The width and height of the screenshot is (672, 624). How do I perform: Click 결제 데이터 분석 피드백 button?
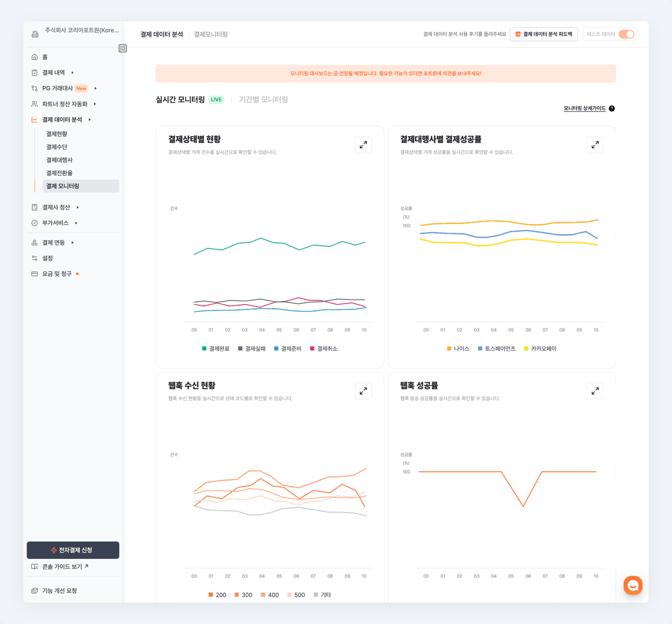click(x=544, y=34)
